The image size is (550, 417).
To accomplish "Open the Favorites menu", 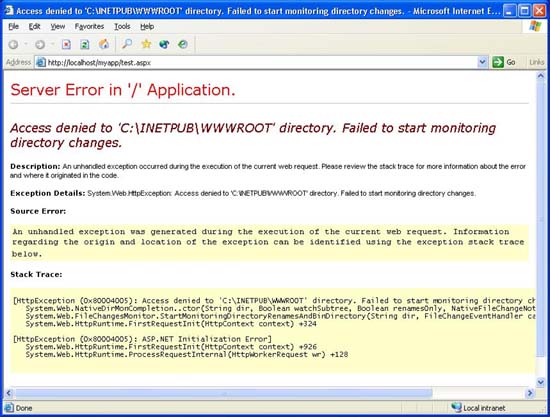I will [89, 26].
